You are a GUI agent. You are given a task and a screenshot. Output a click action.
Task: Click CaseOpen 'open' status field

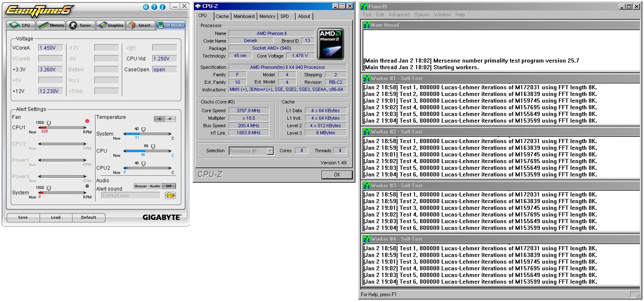(x=164, y=69)
